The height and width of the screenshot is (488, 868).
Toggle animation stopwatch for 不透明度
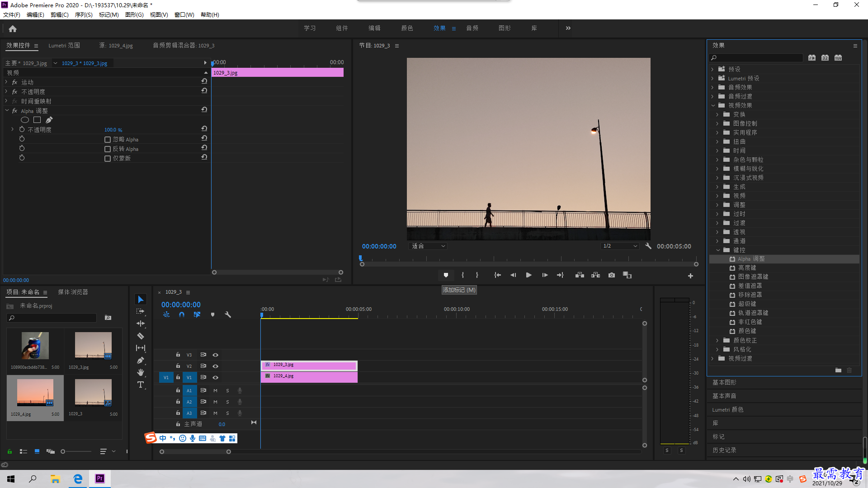[x=22, y=130]
